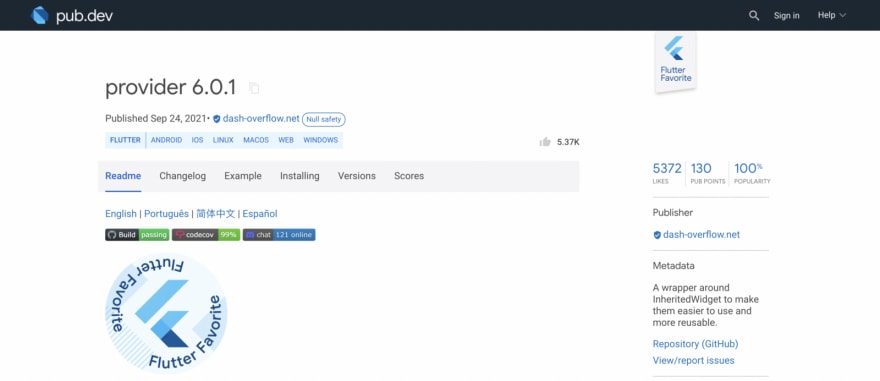The height and width of the screenshot is (381, 880).
Task: Click the 100% POPULARITY score
Action: [752, 173]
